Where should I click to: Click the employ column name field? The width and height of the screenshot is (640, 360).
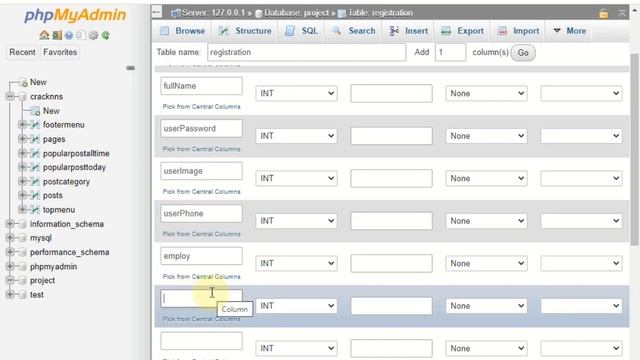click(201, 256)
